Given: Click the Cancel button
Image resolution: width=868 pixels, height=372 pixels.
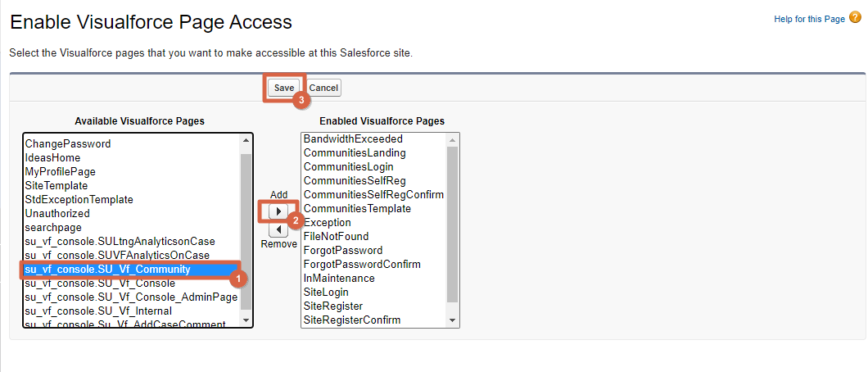Looking at the screenshot, I should coord(323,88).
